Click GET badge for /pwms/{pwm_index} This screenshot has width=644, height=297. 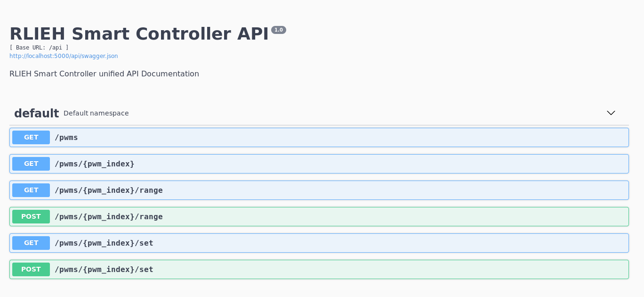point(31,164)
